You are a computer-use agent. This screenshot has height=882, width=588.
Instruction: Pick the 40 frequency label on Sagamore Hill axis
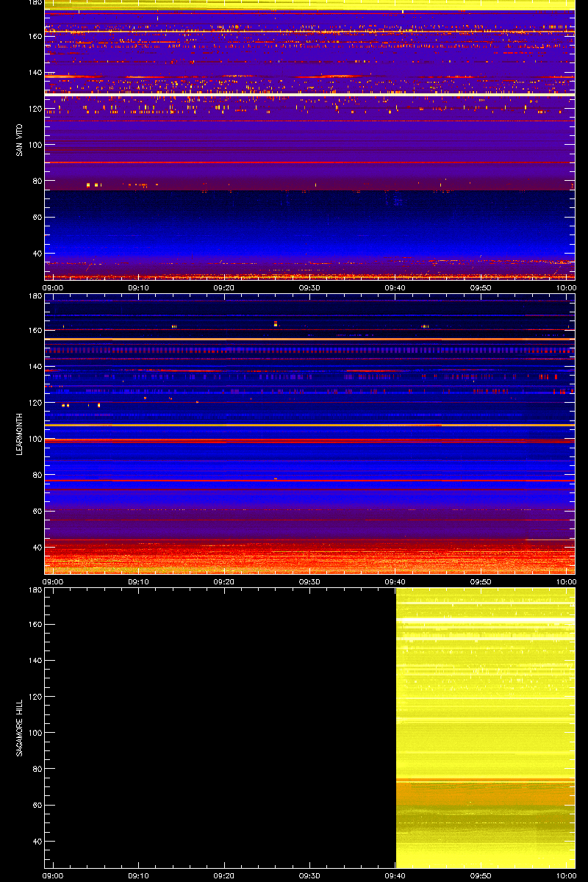tap(36, 841)
